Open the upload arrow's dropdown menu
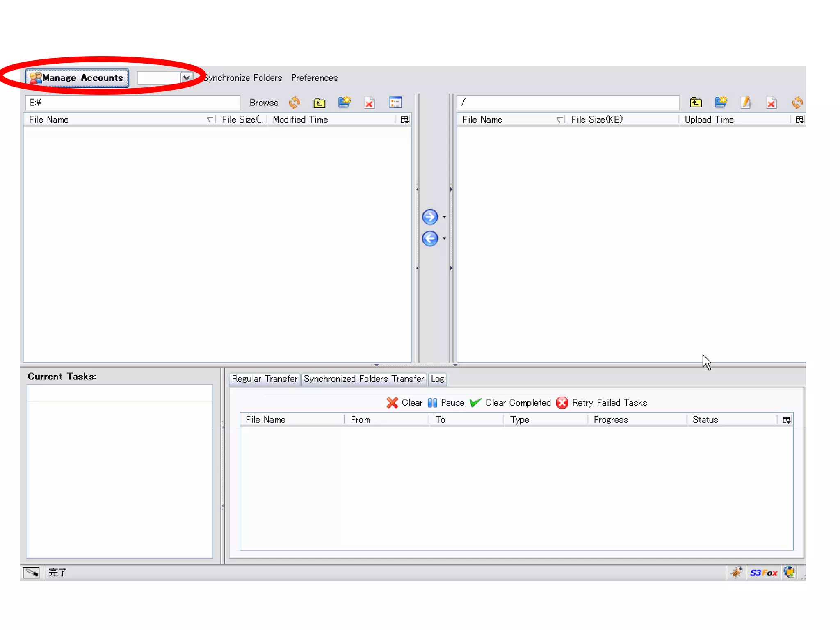The width and height of the screenshot is (840, 630). 444,217
